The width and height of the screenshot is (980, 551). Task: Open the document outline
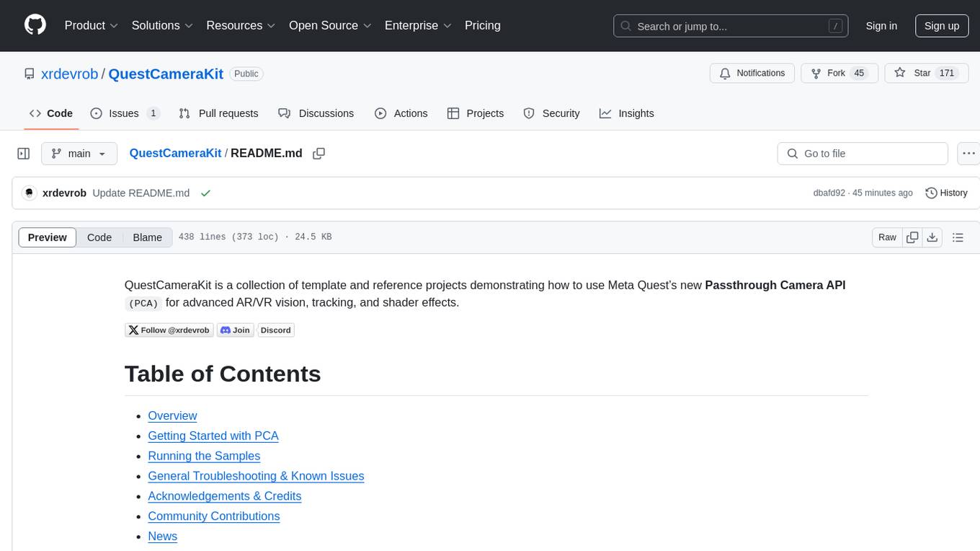tap(958, 237)
